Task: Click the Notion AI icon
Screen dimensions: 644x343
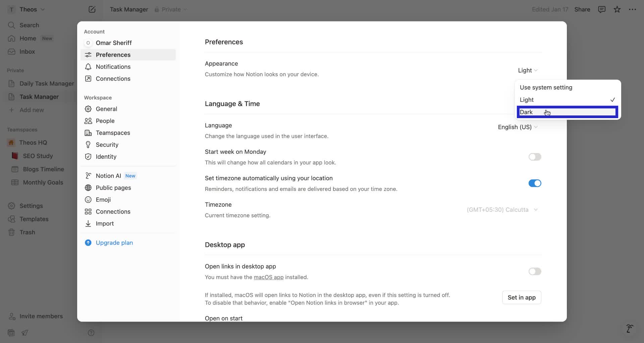Action: [88, 176]
